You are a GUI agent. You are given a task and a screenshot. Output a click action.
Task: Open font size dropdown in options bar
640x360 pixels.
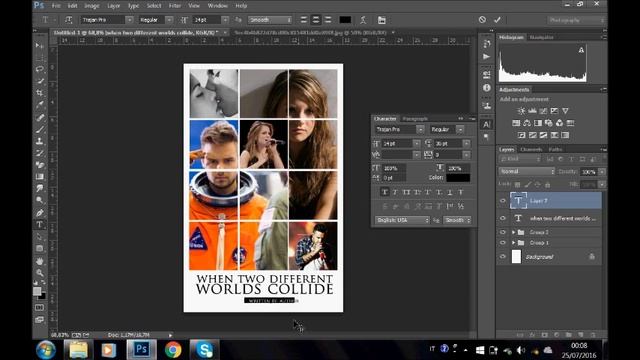(225, 20)
